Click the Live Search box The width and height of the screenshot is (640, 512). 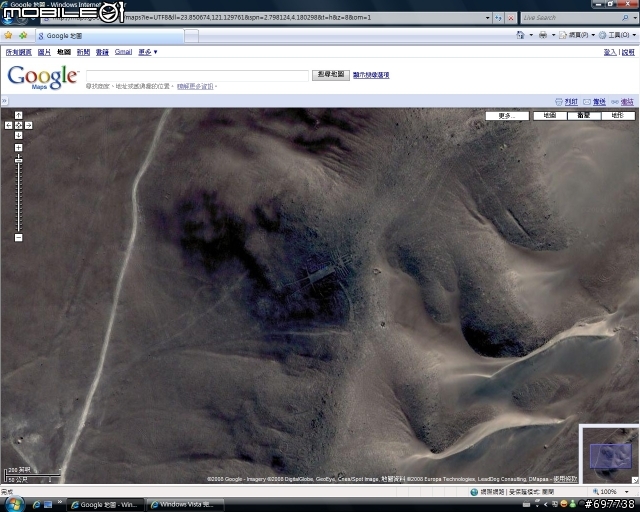click(x=570, y=18)
